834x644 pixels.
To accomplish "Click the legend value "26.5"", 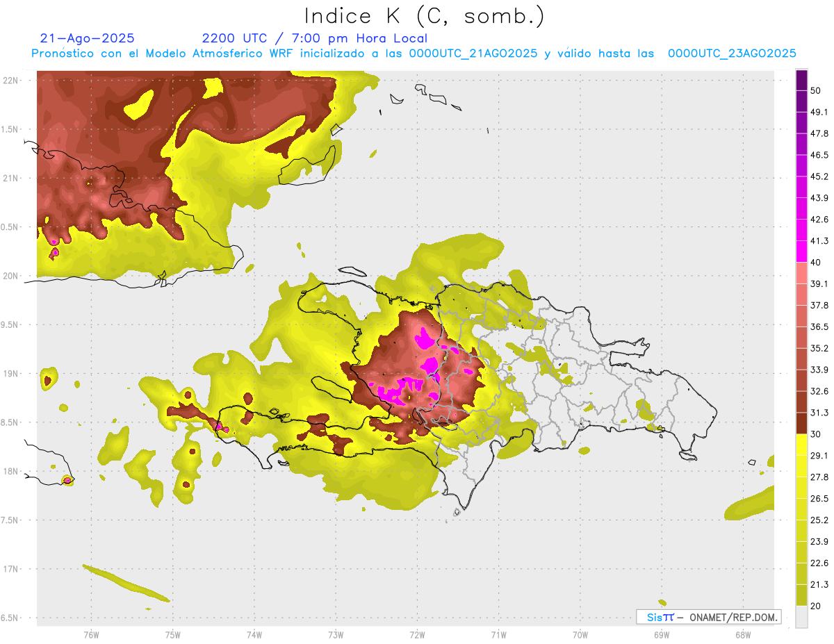I will tap(819, 498).
